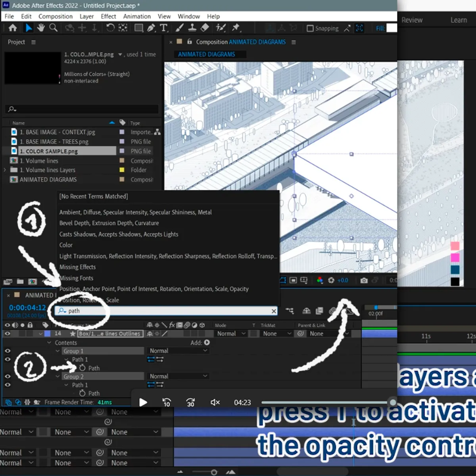Click the Learn button
This screenshot has height=476, width=476.
pos(459,20)
